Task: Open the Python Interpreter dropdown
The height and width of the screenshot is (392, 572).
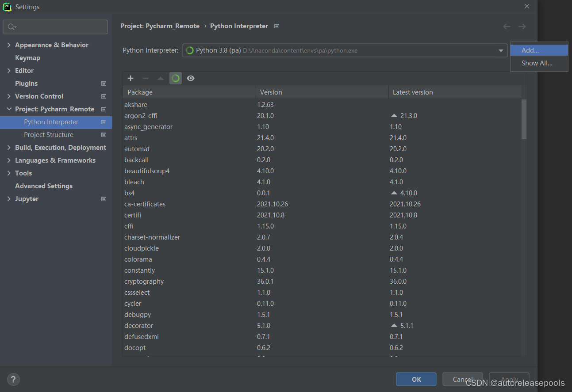Action: 501,50
